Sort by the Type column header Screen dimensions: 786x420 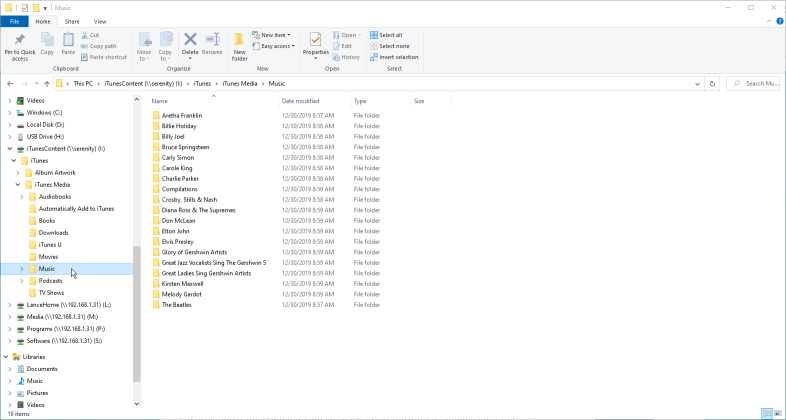pyautogui.click(x=380, y=101)
